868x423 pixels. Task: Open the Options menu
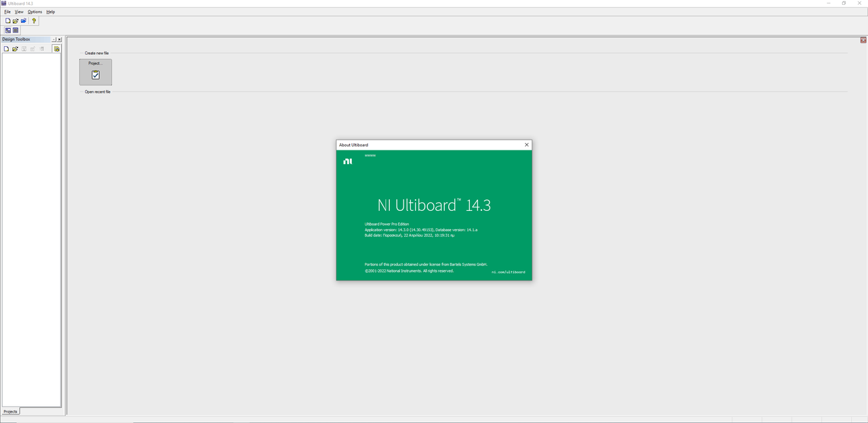coord(35,12)
